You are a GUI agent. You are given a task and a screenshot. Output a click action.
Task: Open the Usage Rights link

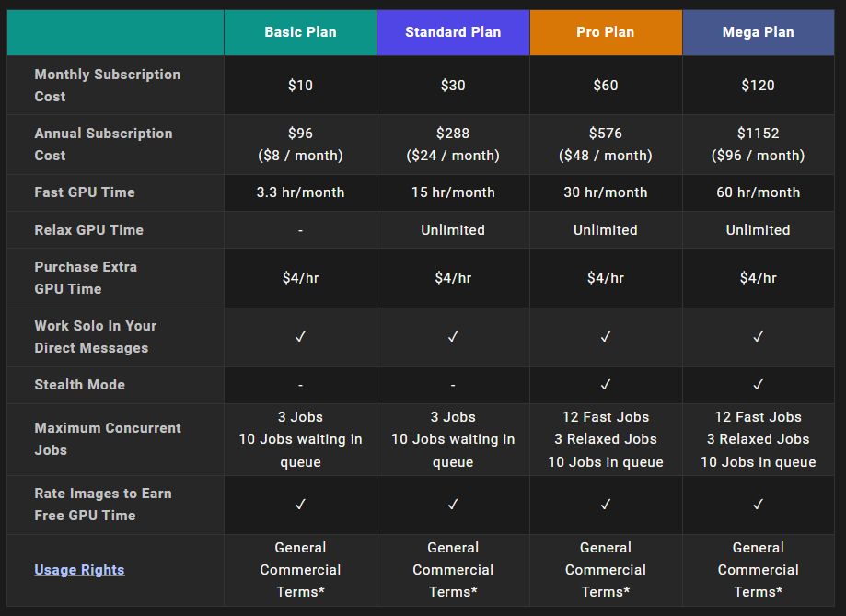coord(79,570)
